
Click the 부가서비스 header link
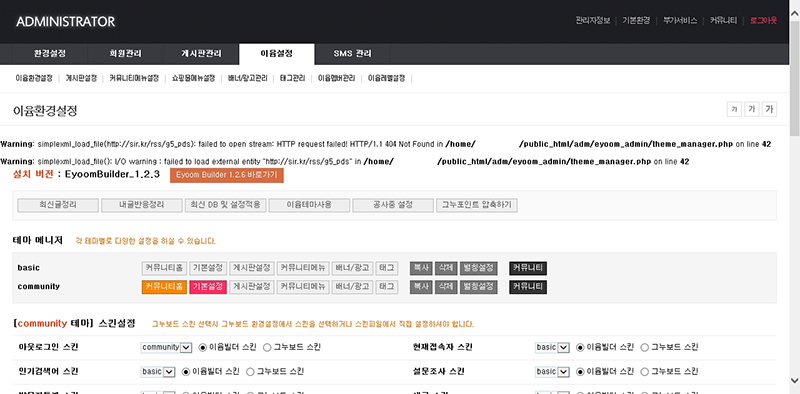(680, 21)
